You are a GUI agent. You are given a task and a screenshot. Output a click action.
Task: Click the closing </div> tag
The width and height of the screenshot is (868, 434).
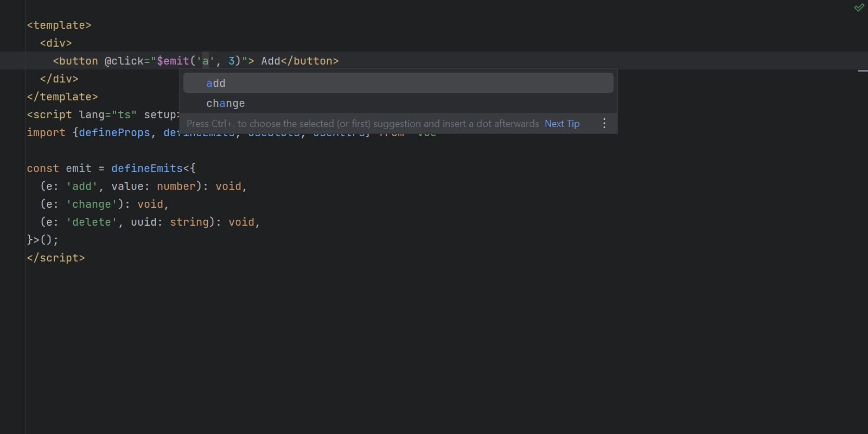[59, 79]
